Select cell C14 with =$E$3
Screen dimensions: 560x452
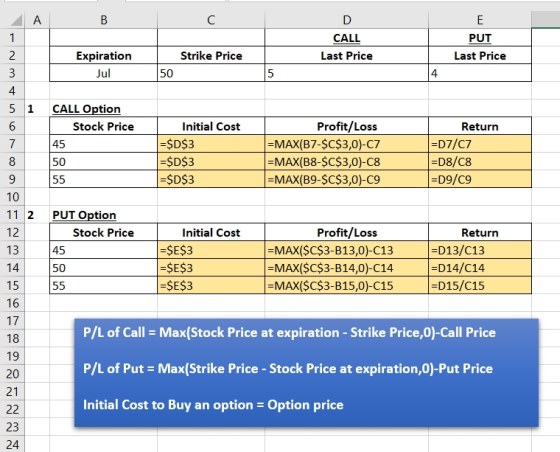click(x=211, y=267)
